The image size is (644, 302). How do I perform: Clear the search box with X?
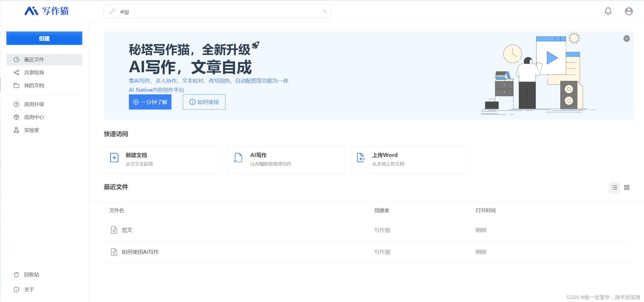pyautogui.click(x=325, y=11)
